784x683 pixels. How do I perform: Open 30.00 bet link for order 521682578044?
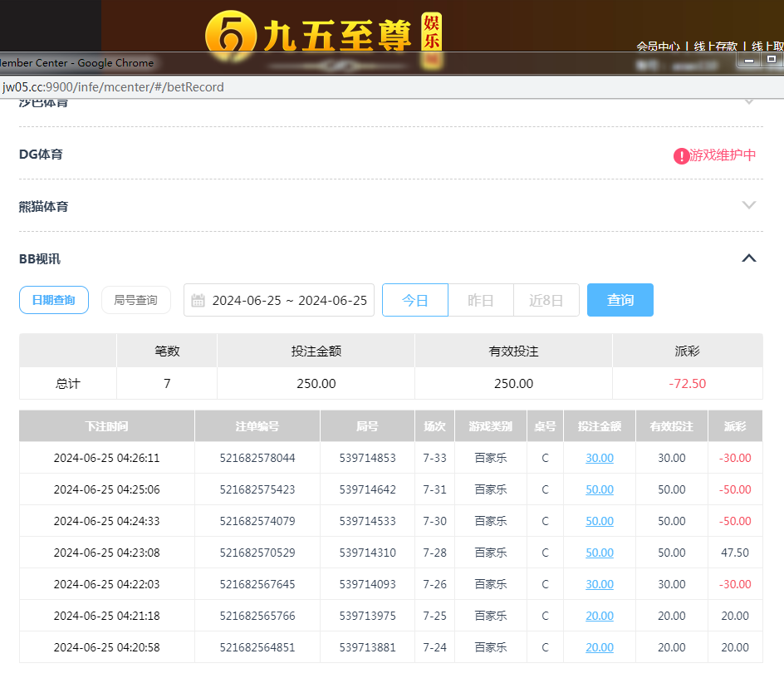[600, 458]
